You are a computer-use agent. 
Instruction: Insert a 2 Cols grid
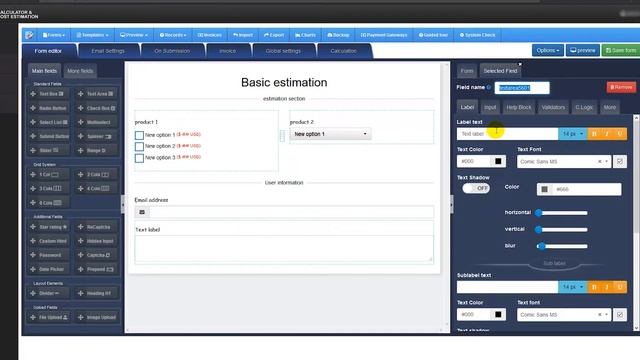[x=97, y=174]
